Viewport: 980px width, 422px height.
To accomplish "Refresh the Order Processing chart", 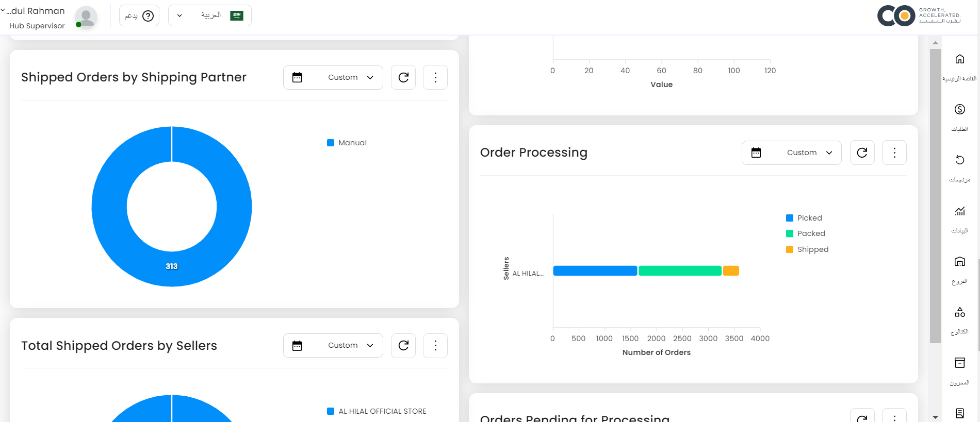I will pyautogui.click(x=862, y=153).
